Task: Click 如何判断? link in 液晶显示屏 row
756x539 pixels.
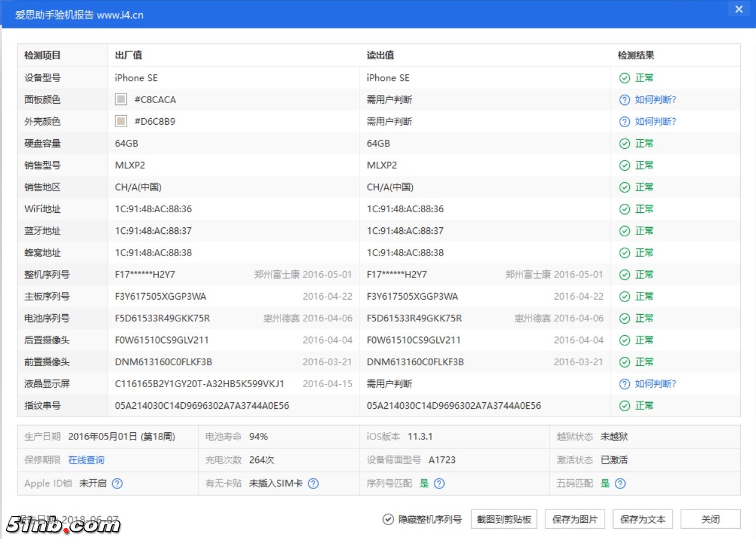Action: pyautogui.click(x=656, y=384)
